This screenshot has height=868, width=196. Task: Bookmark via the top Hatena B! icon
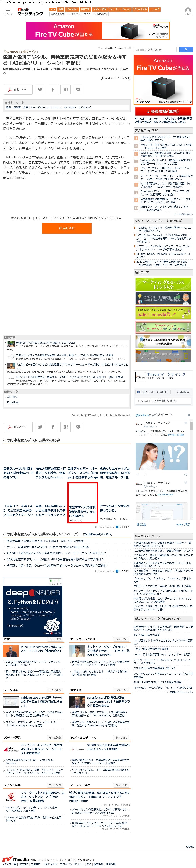[66, 90]
